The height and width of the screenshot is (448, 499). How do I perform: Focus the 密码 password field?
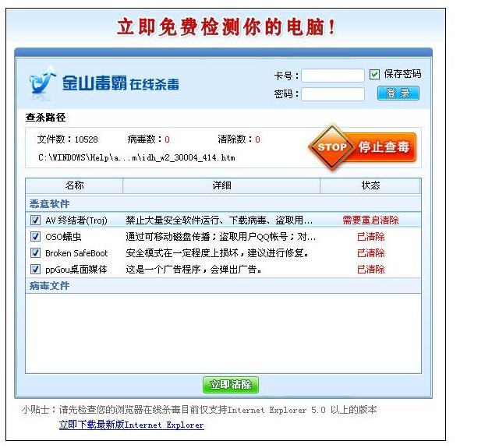point(333,94)
